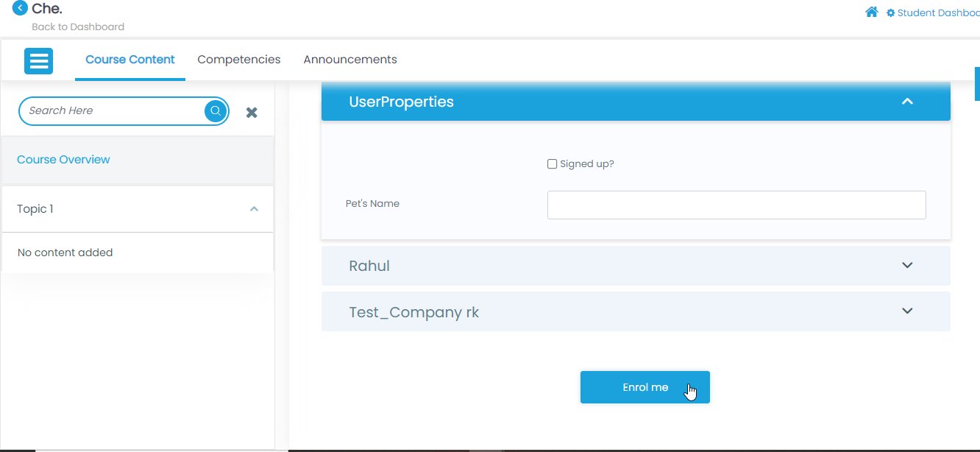Open the Student Dashboard link

[x=938, y=13]
